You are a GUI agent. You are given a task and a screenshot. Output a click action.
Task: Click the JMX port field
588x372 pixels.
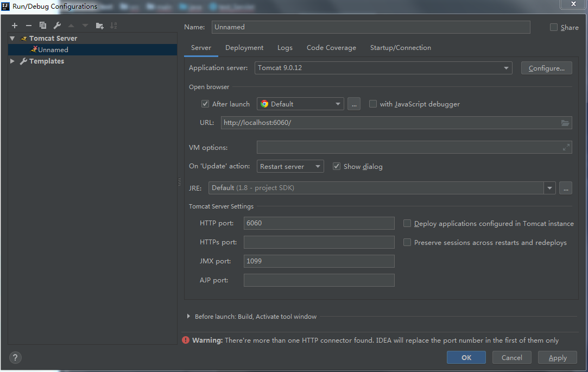pyautogui.click(x=319, y=261)
